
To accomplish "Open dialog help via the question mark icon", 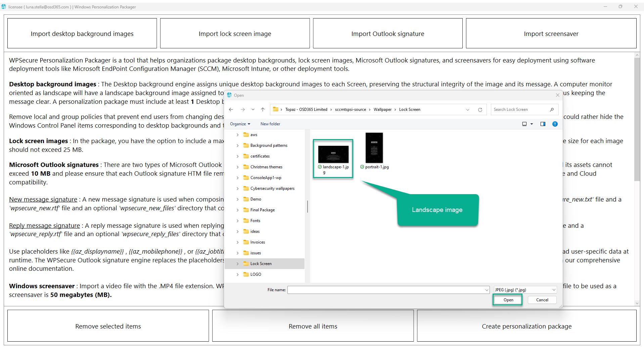I will [x=555, y=124].
